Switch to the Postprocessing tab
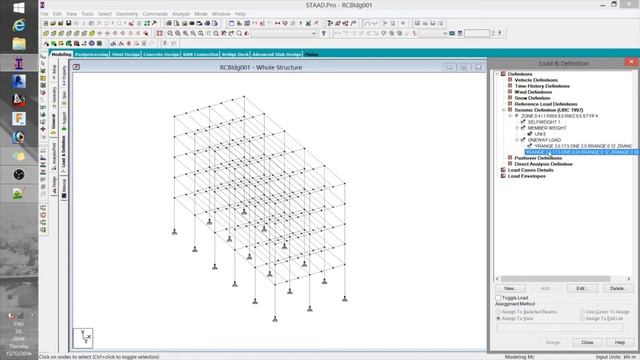 pos(91,54)
